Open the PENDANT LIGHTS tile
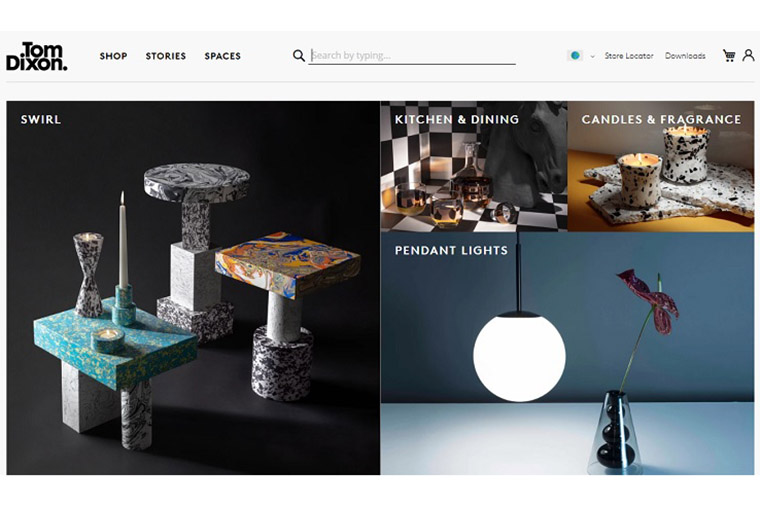 [568, 353]
